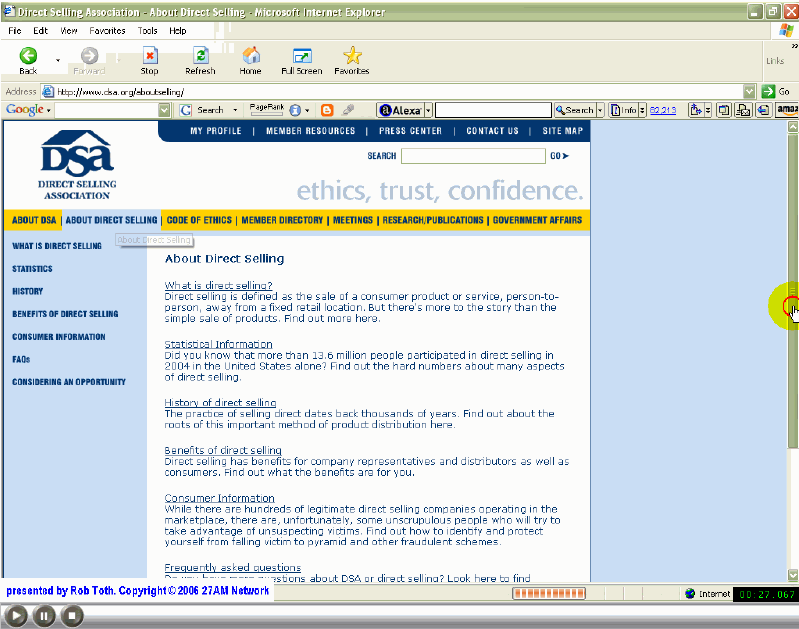
Task: Click the 'Statistical Information' link
Action: tap(218, 344)
